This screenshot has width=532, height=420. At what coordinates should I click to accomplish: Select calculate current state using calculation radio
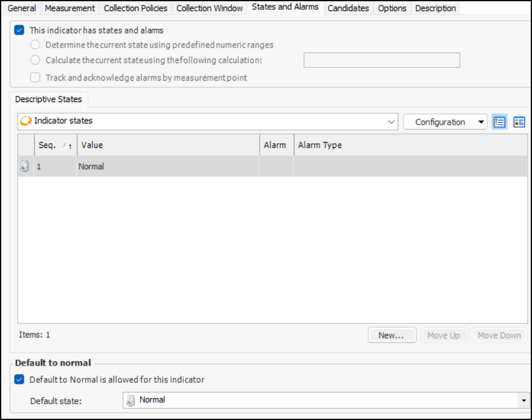(x=35, y=60)
